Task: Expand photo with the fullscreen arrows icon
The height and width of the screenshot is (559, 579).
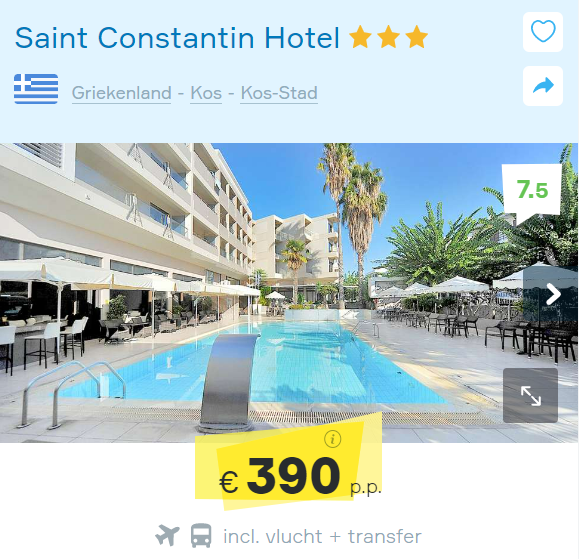Action: pyautogui.click(x=530, y=395)
